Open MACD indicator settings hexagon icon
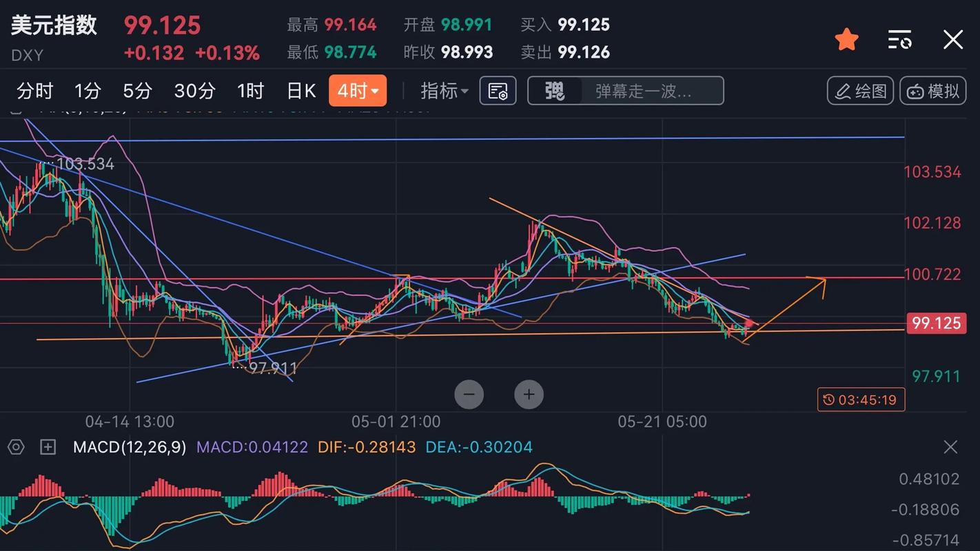Image resolution: width=980 pixels, height=551 pixels. tap(16, 448)
